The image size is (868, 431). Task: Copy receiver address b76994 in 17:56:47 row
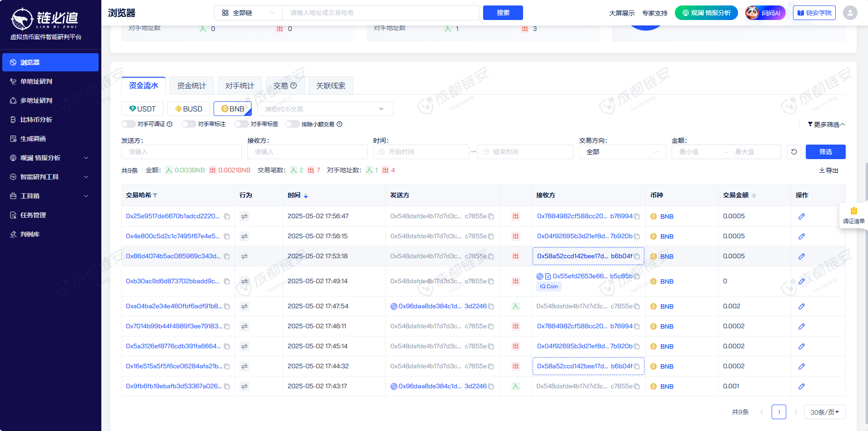(637, 216)
